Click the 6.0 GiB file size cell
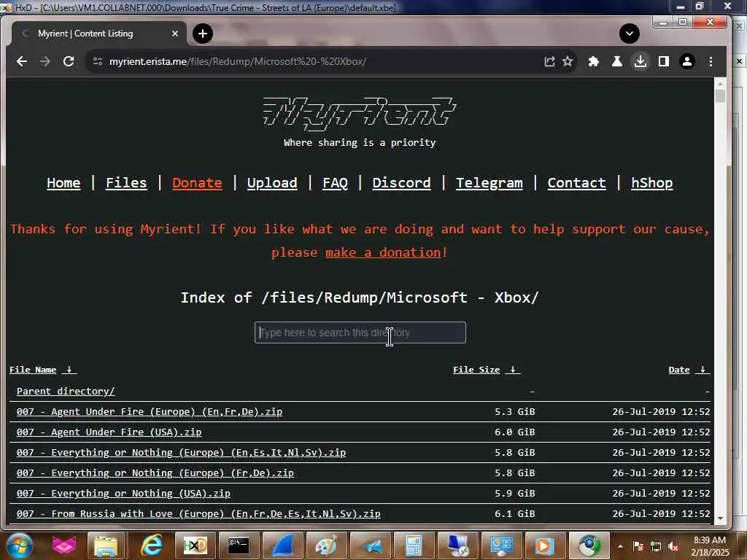 514,432
